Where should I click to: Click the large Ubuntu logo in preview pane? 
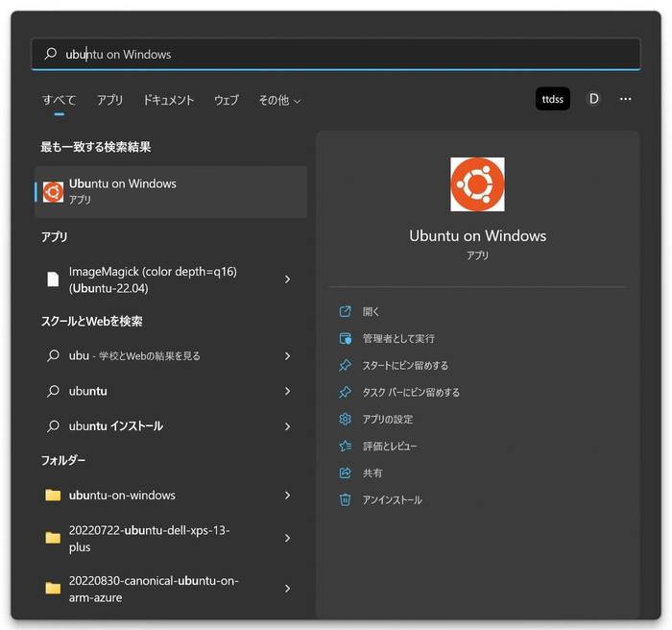(477, 184)
